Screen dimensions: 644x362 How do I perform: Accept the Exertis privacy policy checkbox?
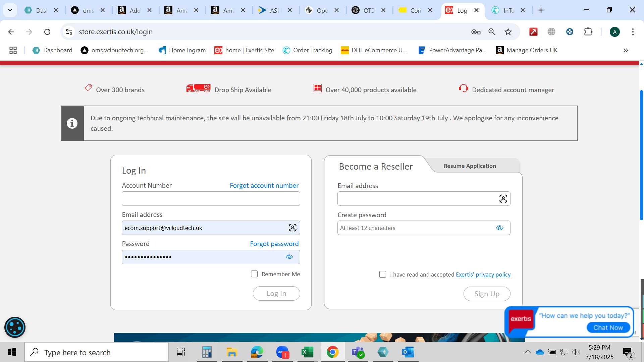click(x=383, y=275)
